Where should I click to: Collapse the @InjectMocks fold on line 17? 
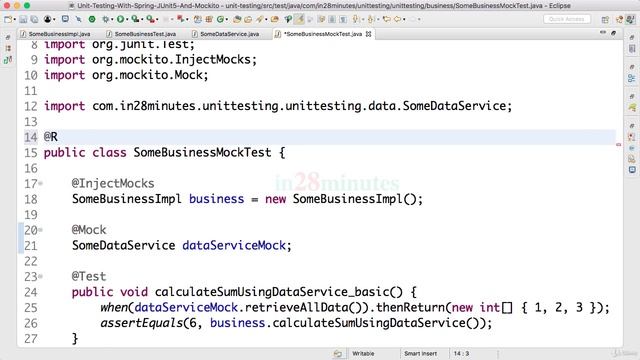point(40,184)
